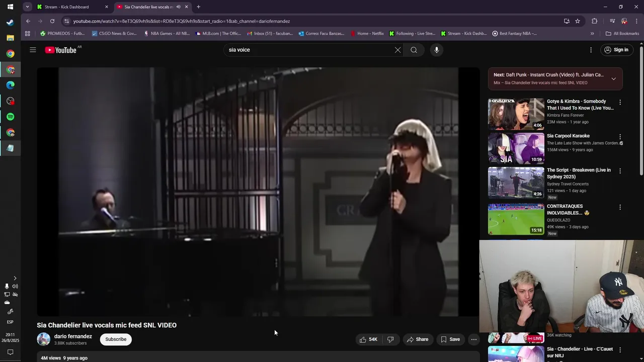Open the Windows Start button
The width and height of the screenshot is (644, 362).
coord(10,7)
